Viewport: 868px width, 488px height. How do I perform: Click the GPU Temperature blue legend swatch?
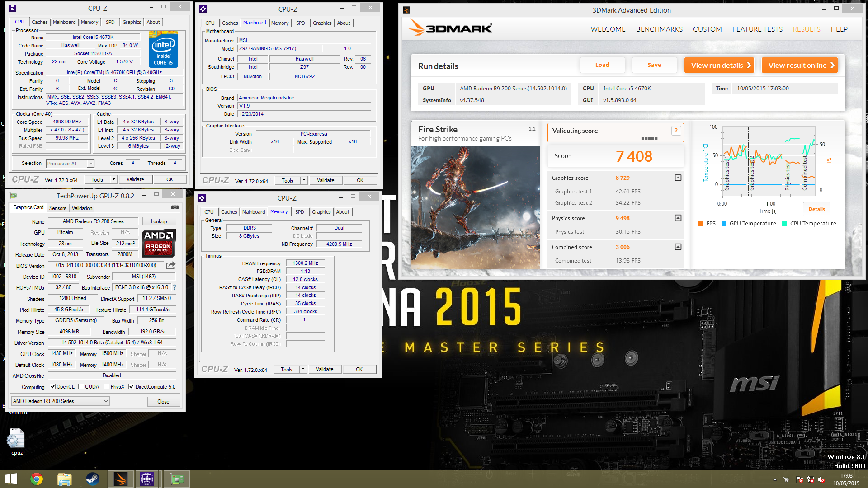pos(724,224)
